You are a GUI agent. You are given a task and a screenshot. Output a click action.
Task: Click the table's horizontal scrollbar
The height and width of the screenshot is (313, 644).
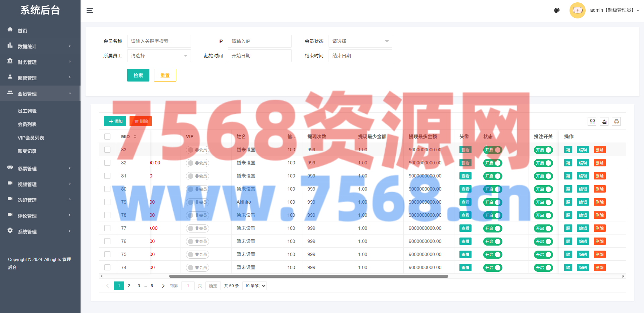[308, 276]
